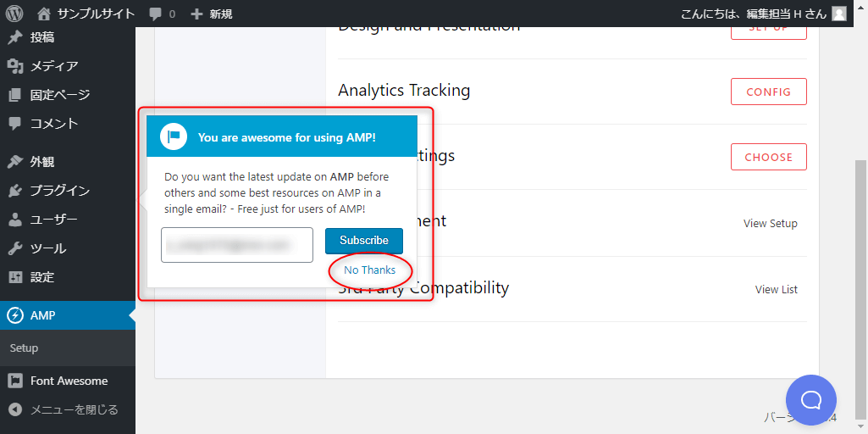Click the flag icon in AMP popup
The width and height of the screenshot is (868, 434).
(174, 137)
